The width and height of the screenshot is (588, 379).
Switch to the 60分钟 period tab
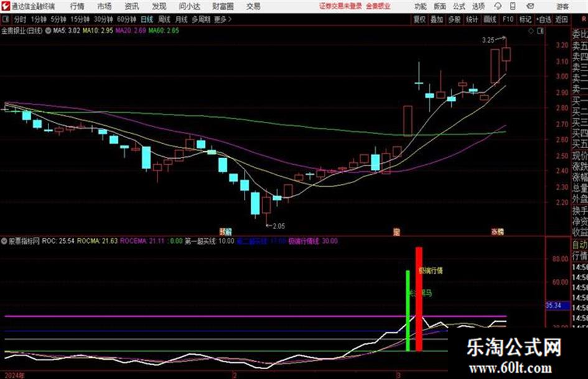126,19
